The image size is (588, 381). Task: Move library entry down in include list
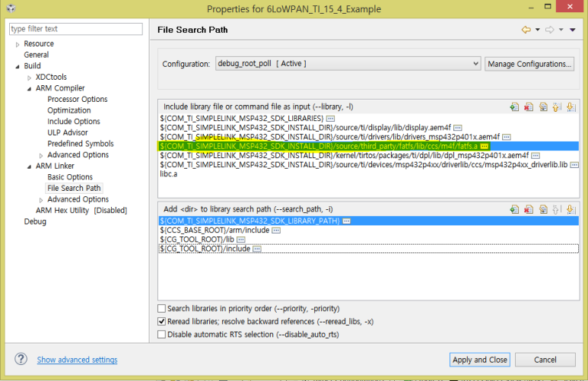click(x=570, y=108)
